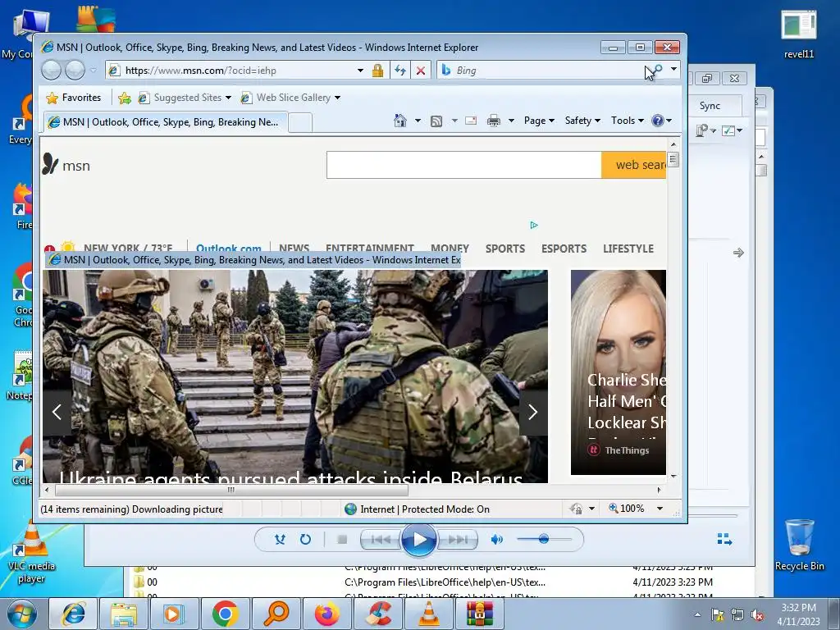
Task: Click the Add to Favorites bar icon
Action: 125,98
